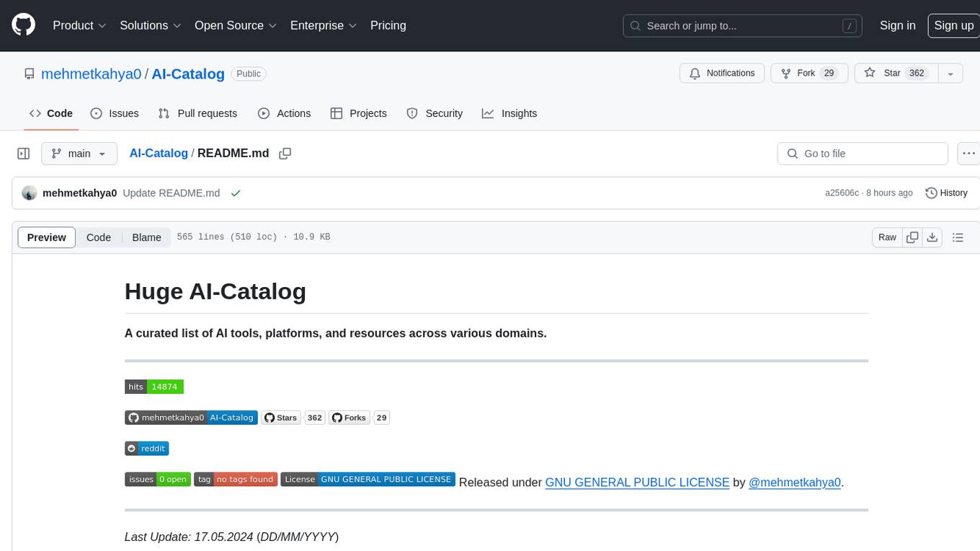View the commit check status checkmark

[236, 193]
